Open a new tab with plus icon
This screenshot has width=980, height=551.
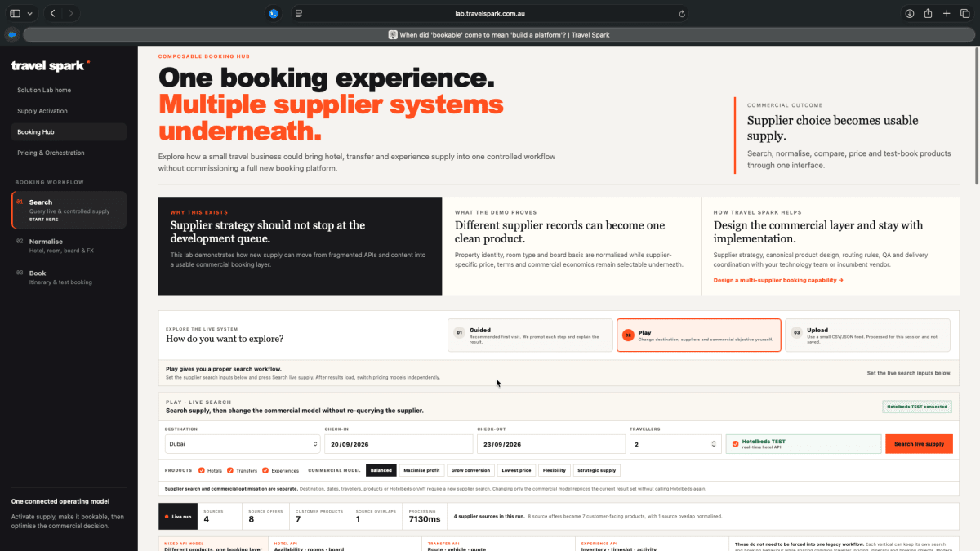coord(947,13)
